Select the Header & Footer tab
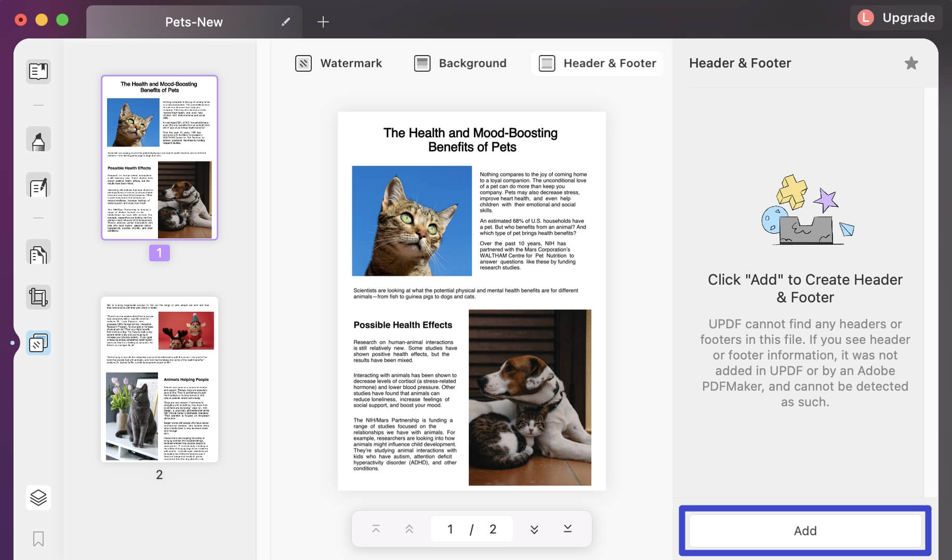 pos(596,63)
